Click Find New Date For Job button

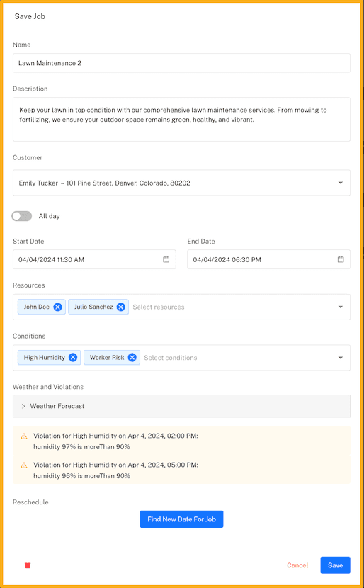coord(181,519)
